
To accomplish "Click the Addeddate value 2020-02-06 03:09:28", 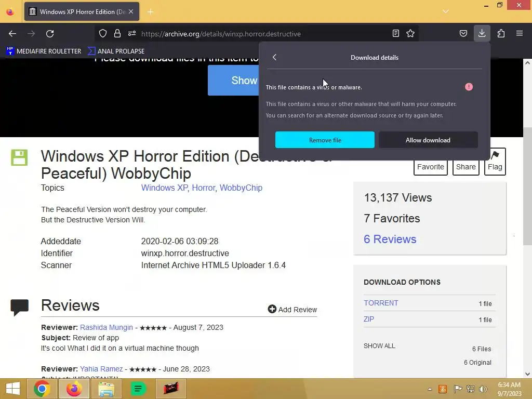I will (179, 241).
